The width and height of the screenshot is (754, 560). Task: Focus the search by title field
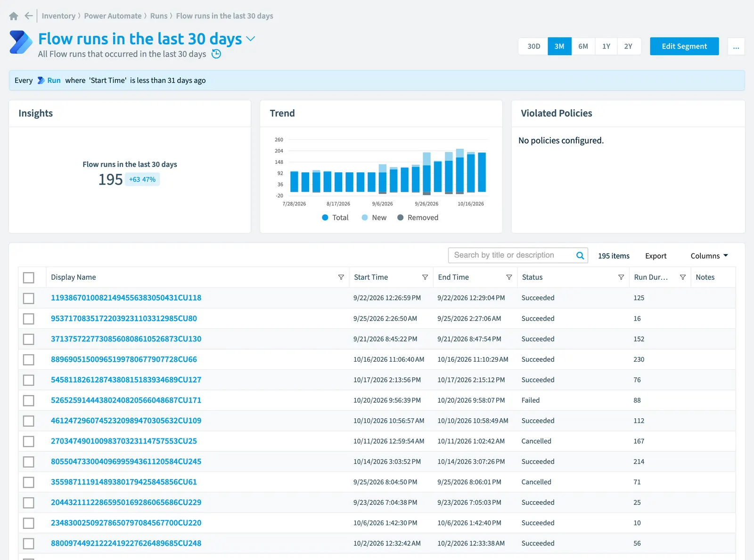[512, 255]
